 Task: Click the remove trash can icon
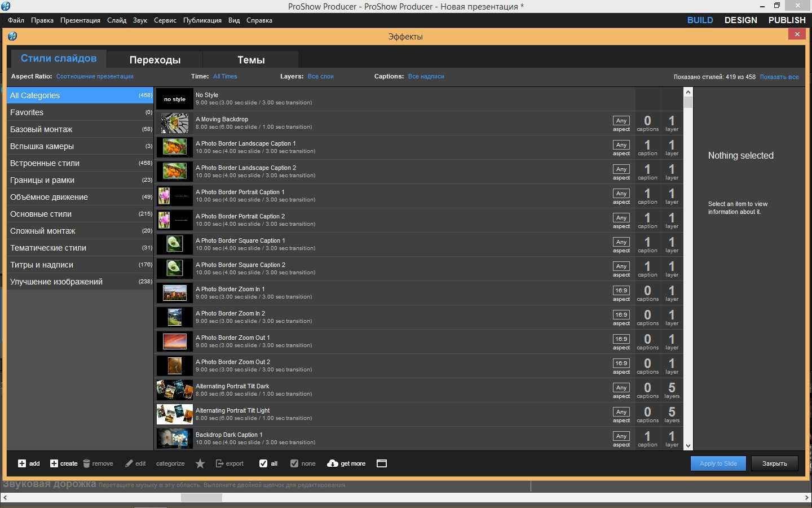pos(86,463)
